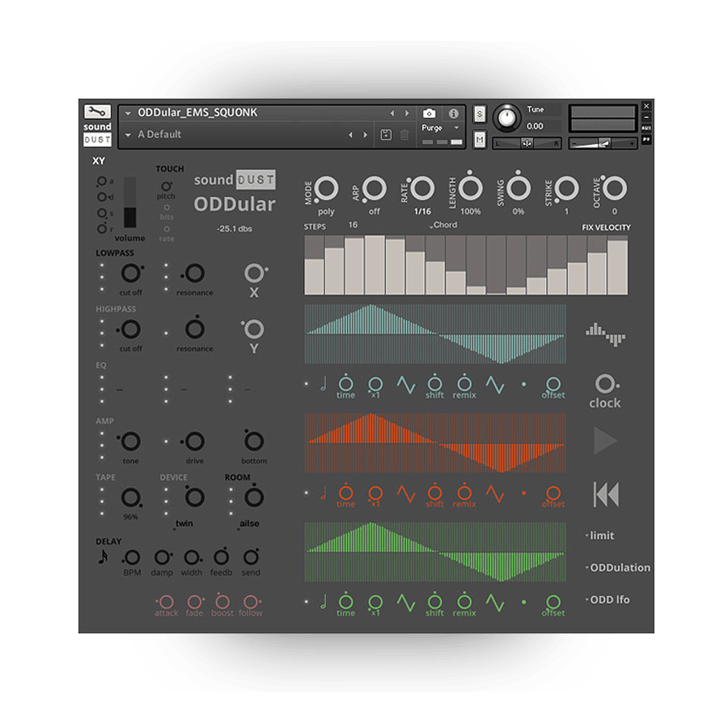Open the Chord dropdown above steps
This screenshot has height=728, width=728.
pos(443,225)
